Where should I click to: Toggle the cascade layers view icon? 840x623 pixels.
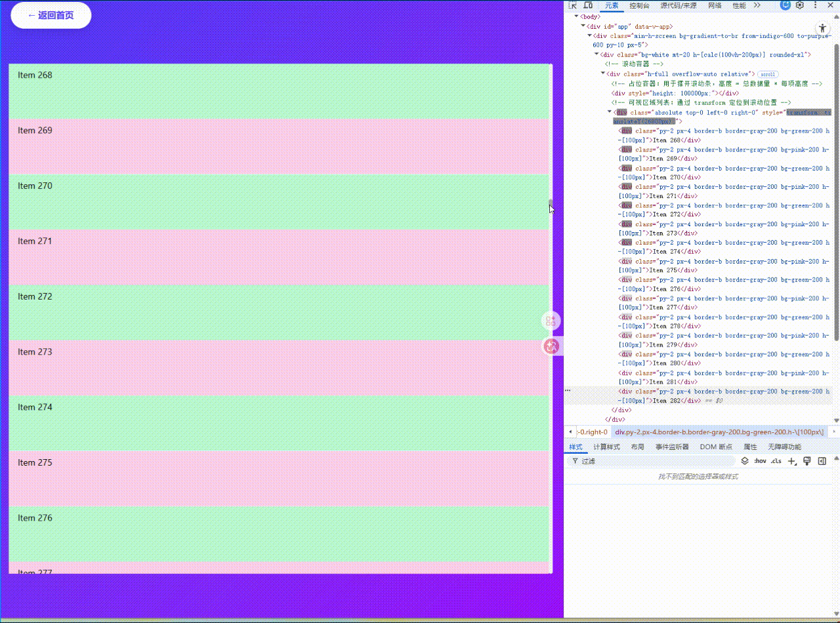pos(744,461)
